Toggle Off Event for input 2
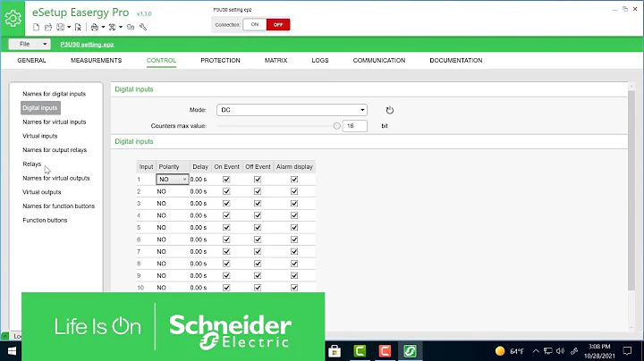 click(x=258, y=191)
